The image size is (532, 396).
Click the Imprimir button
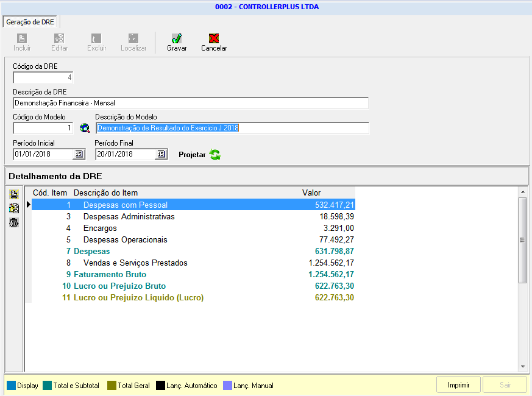pos(458,385)
